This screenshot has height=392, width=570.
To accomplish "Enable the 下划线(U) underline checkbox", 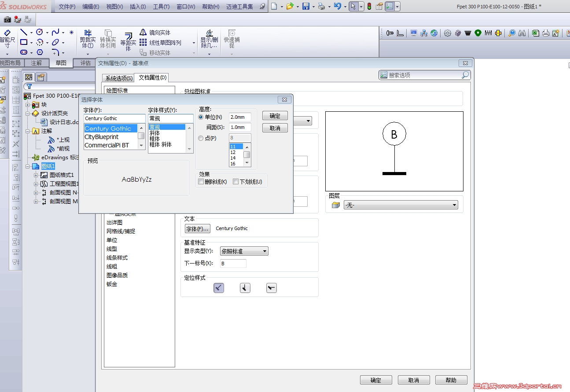I will pyautogui.click(x=235, y=182).
